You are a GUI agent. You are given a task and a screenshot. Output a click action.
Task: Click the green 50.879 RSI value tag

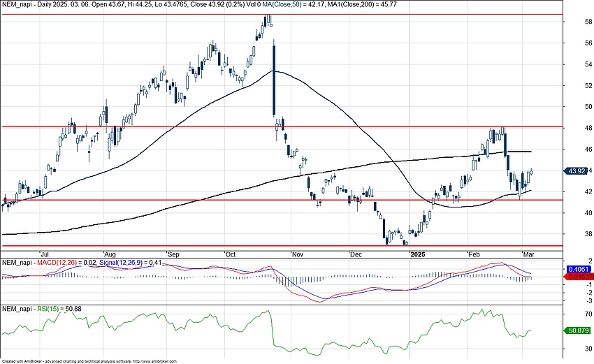(x=579, y=331)
